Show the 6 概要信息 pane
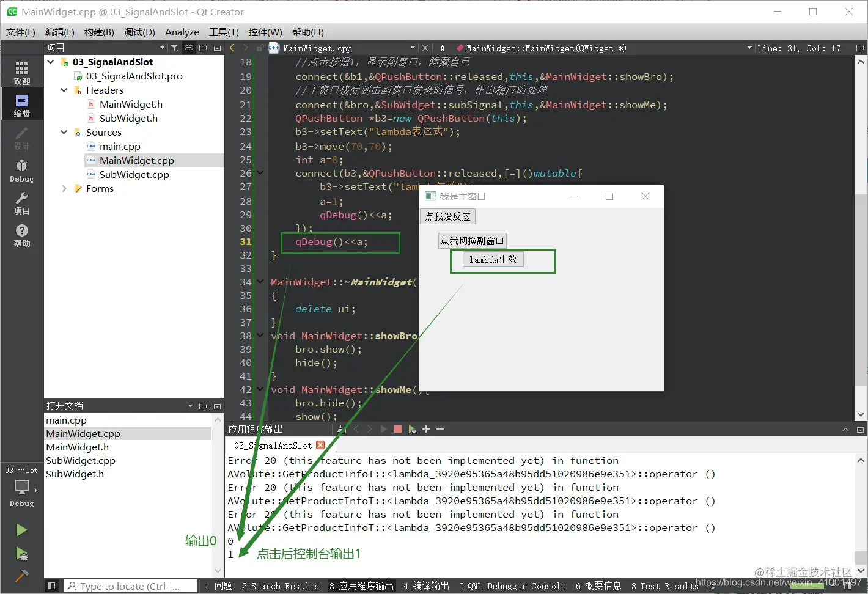The width and height of the screenshot is (868, 594). pyautogui.click(x=598, y=586)
